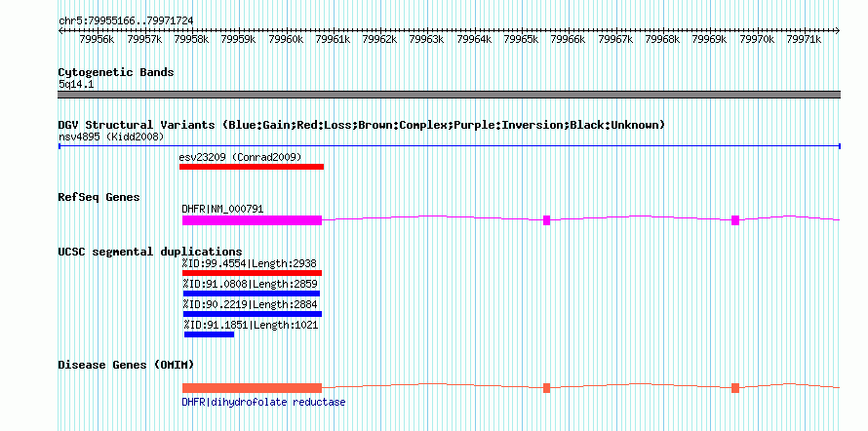The height and width of the screenshot is (431, 868).
Task: Click the 79960k ruler tick label
Action: pyautogui.click(x=286, y=39)
